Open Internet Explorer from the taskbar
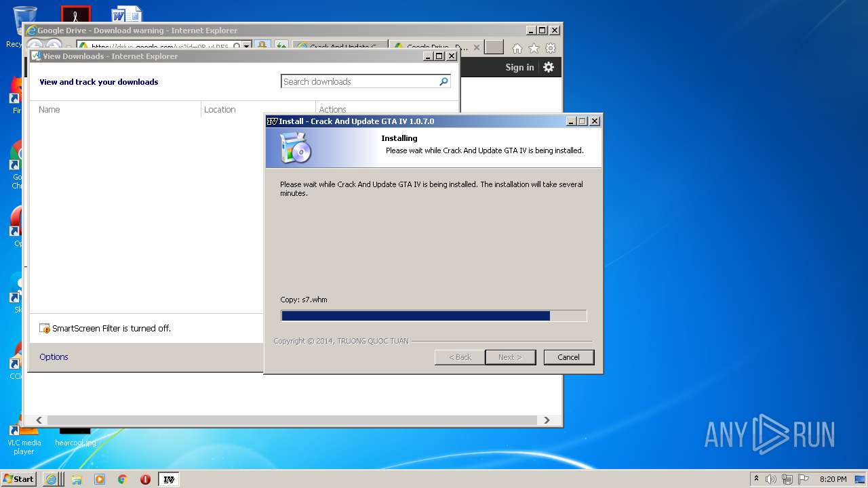Screen dimensions: 868x488 (x=52, y=479)
